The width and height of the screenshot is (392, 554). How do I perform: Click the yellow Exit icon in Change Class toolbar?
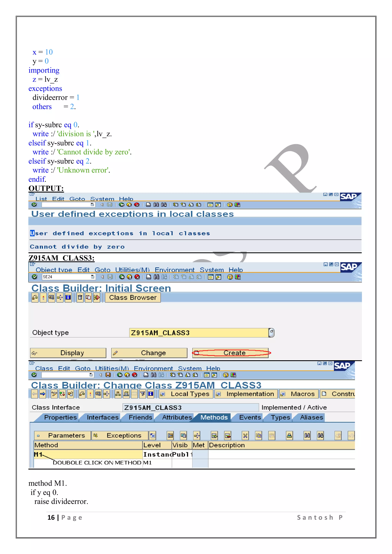[x=127, y=375]
